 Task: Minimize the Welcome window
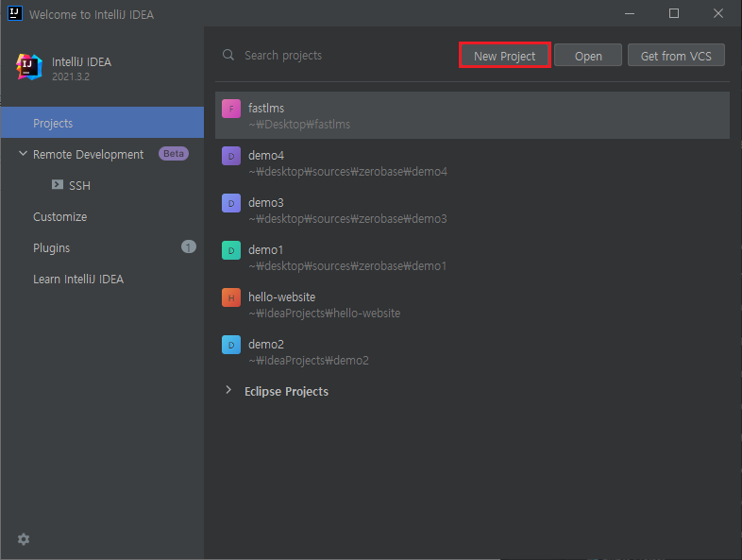tap(630, 14)
